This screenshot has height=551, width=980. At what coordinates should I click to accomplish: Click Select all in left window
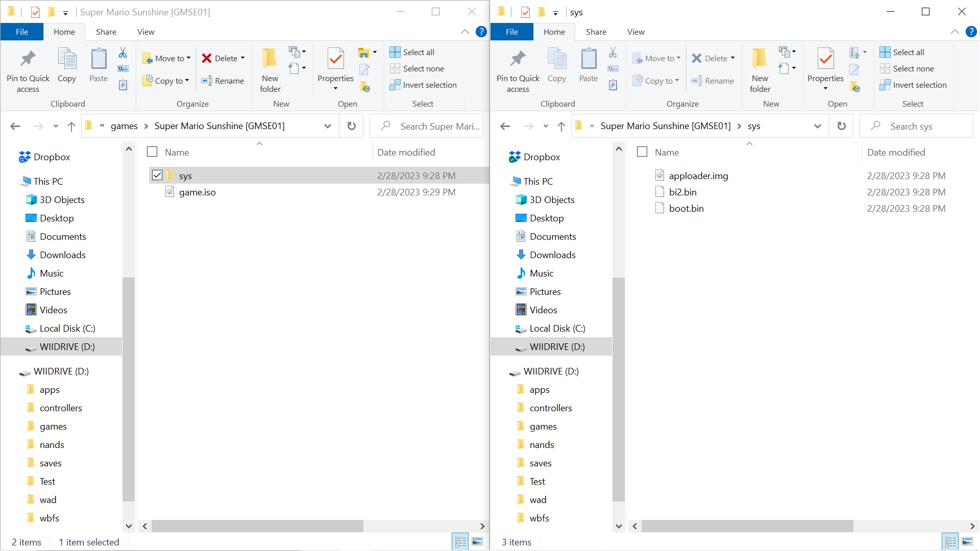pos(412,52)
